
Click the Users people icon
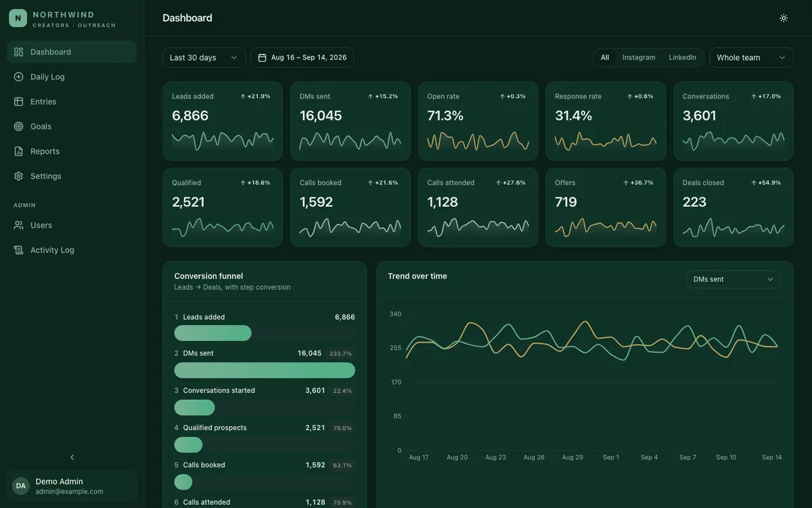click(18, 225)
